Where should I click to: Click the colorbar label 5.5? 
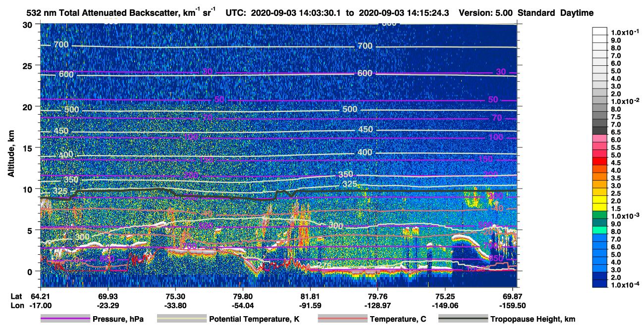click(x=615, y=147)
